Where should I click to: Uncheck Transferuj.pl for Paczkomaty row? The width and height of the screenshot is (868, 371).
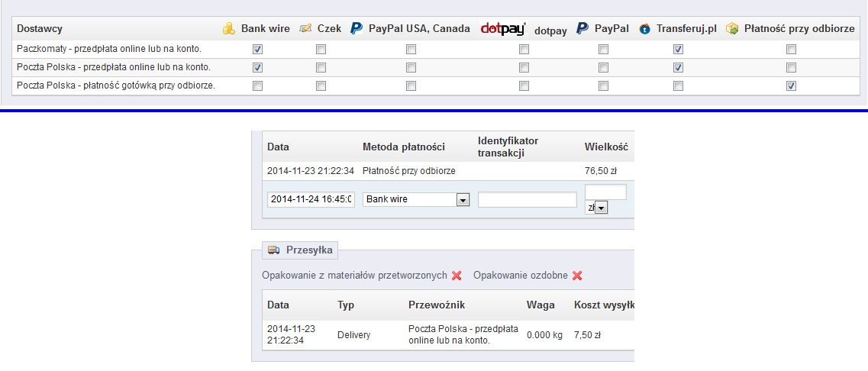tap(678, 50)
